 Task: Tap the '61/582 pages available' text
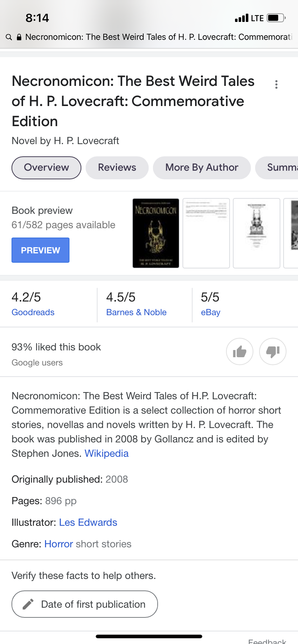pos(63,225)
